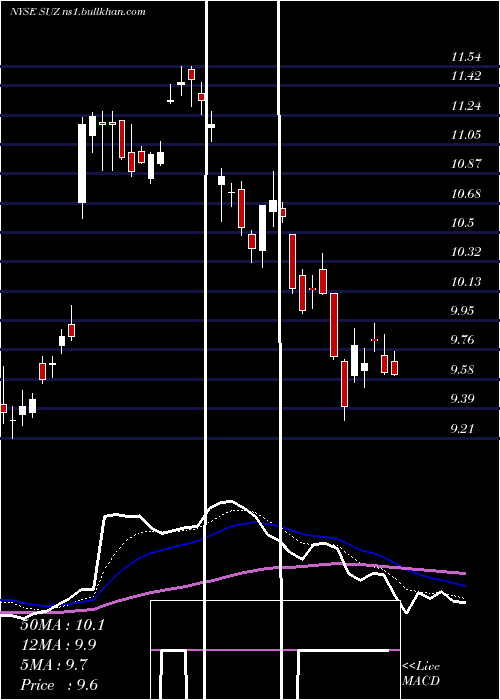
Task: Click the NYSE SUZ chart title text
Action: tap(78, 11)
